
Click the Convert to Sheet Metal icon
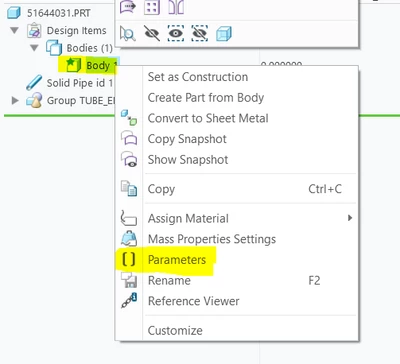(129, 118)
